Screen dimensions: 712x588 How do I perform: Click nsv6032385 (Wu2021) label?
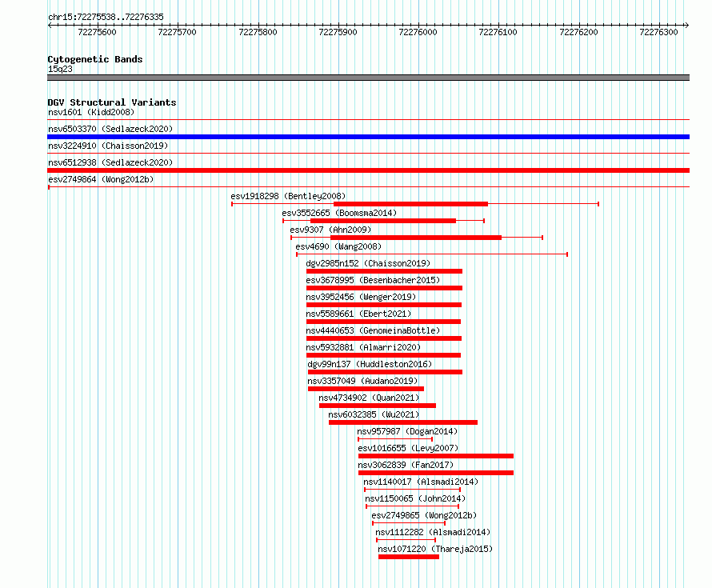coord(374,414)
